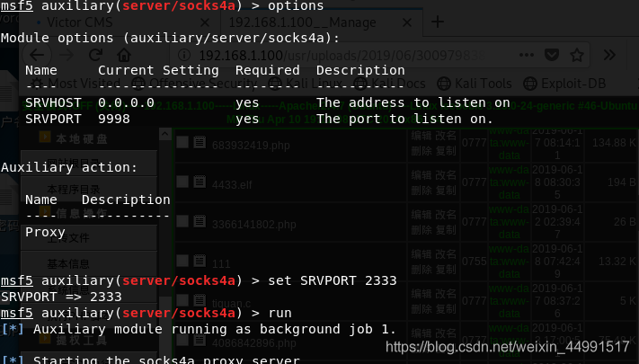This screenshot has height=364, width=639.
Task: Click the file icon beside tiquan.c
Action: pyautogui.click(x=200, y=300)
